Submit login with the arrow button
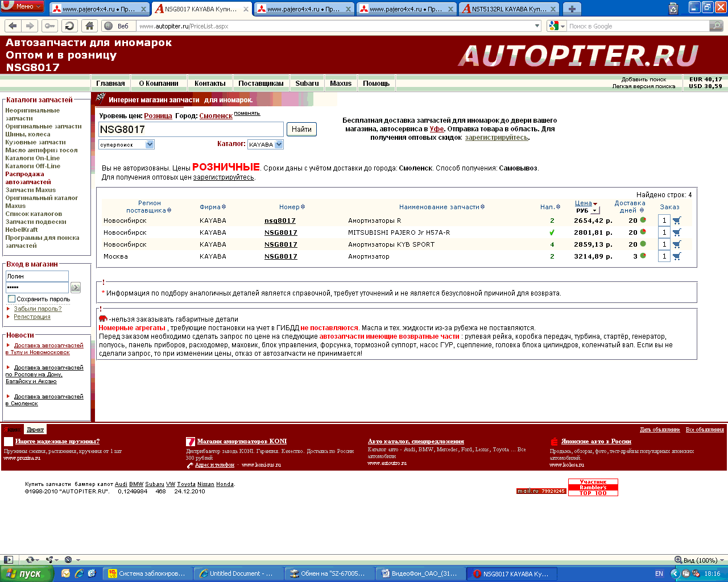 click(x=76, y=288)
